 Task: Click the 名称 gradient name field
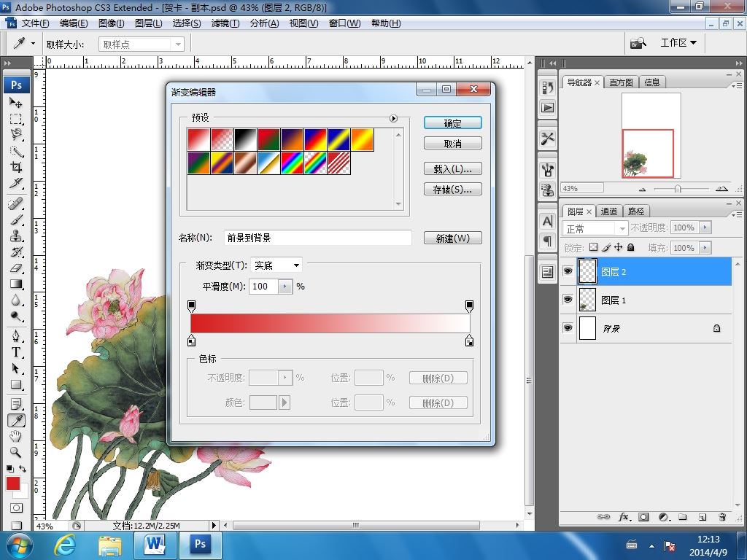point(318,238)
